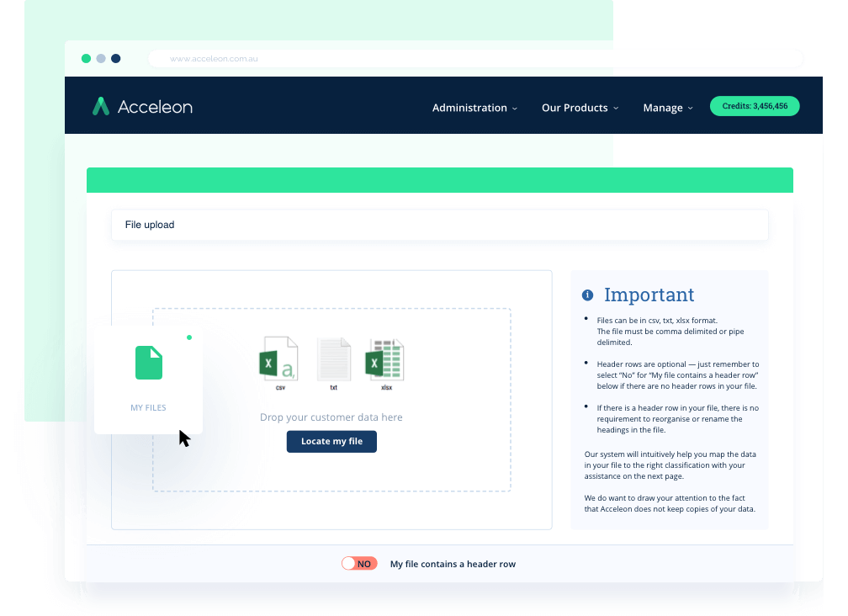Click the dark blue browser window dot
The image size is (848, 616).
click(x=116, y=58)
